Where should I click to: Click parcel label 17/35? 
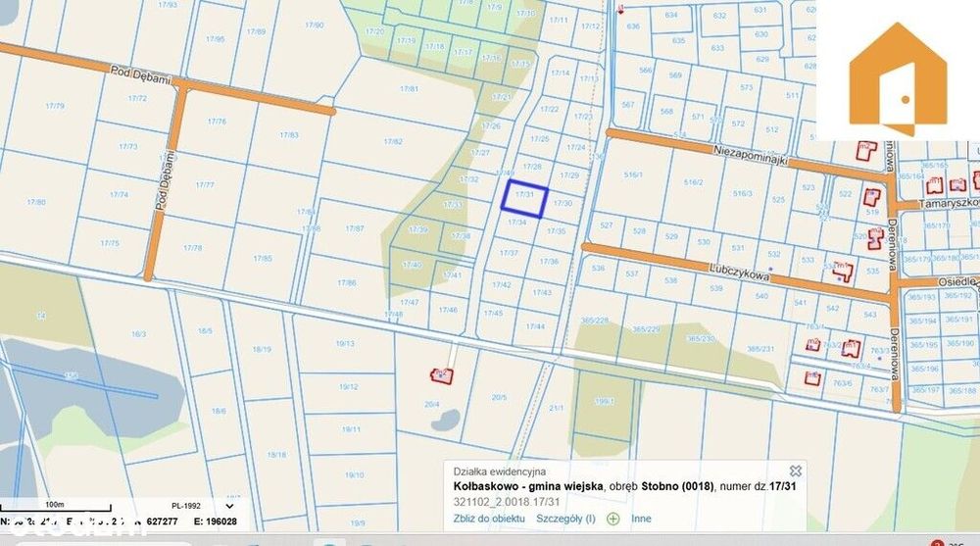pos(557,230)
